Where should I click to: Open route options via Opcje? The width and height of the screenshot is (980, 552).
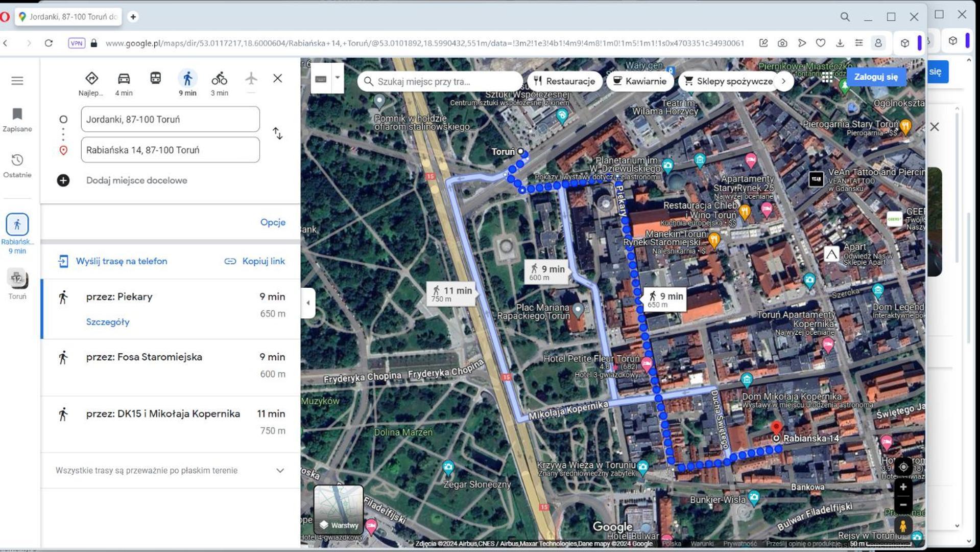pos(273,222)
